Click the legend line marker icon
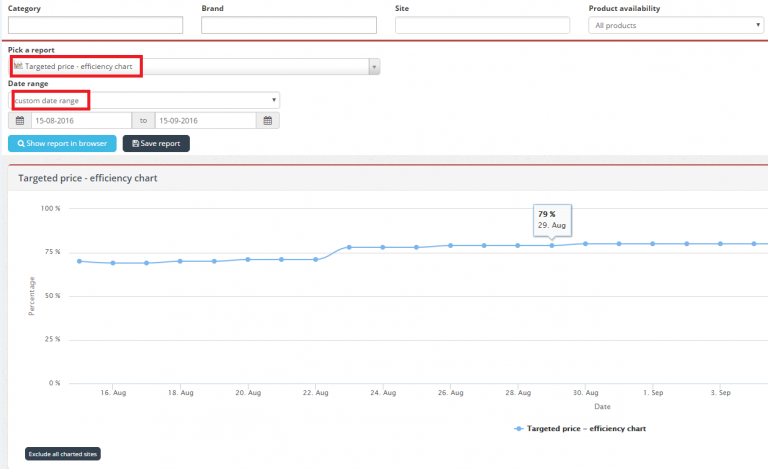The height and width of the screenshot is (469, 768). [518, 428]
